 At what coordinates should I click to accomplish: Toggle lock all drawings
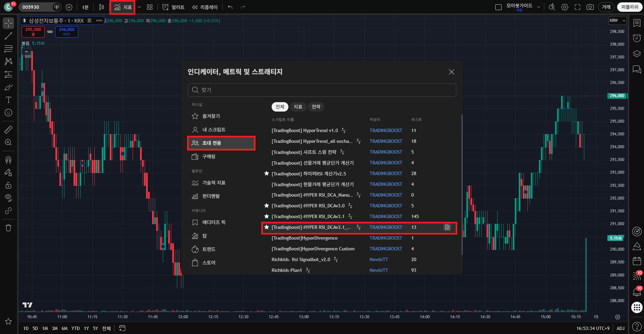click(8, 185)
